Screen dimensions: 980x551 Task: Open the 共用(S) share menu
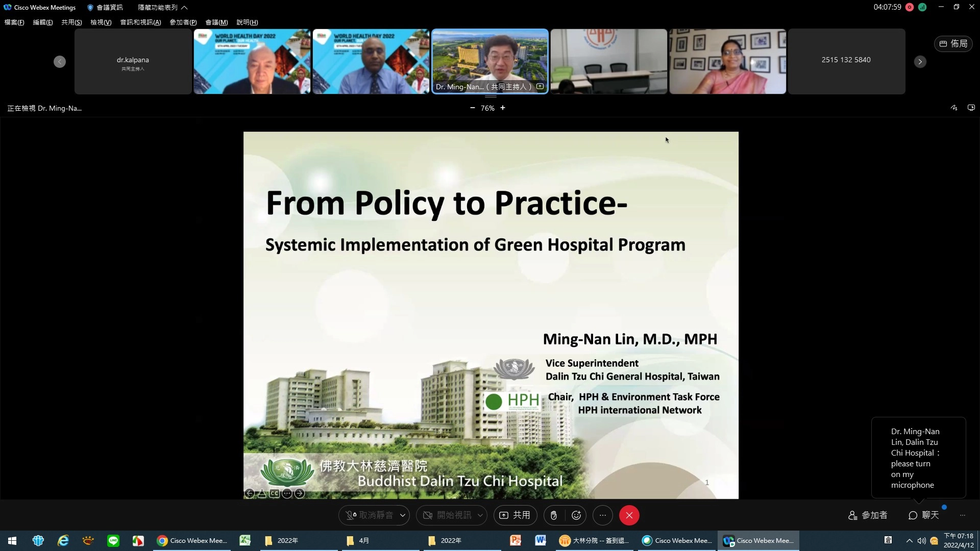(71, 22)
